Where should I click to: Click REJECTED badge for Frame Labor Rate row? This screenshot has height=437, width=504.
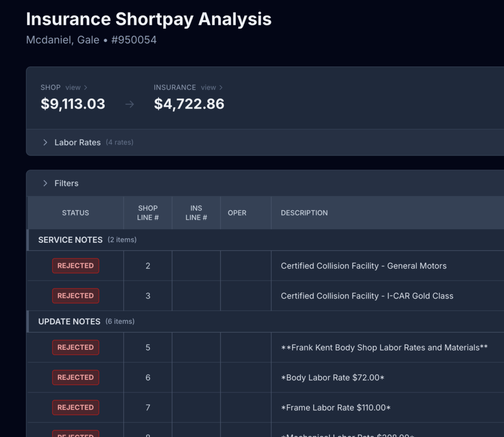[x=75, y=407]
